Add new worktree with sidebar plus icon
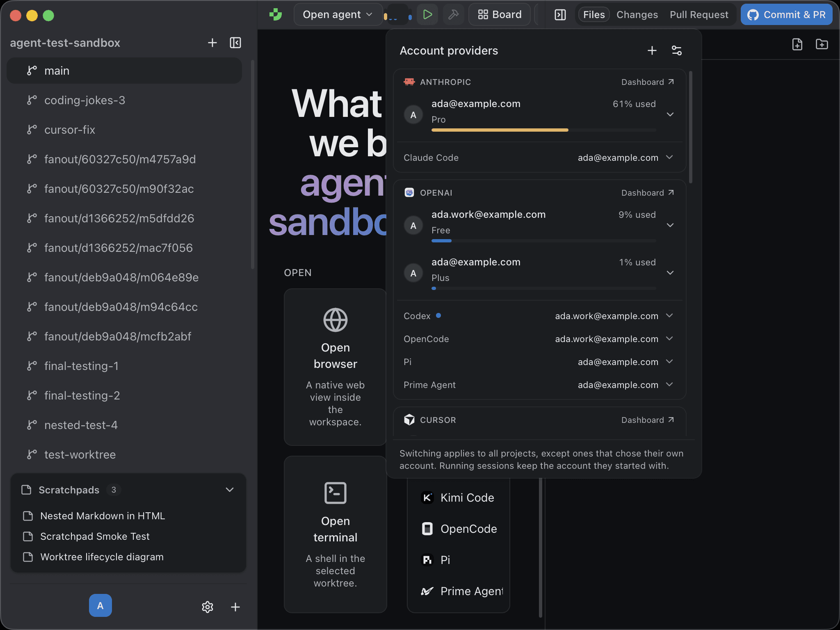The image size is (840, 630). pyautogui.click(x=212, y=43)
